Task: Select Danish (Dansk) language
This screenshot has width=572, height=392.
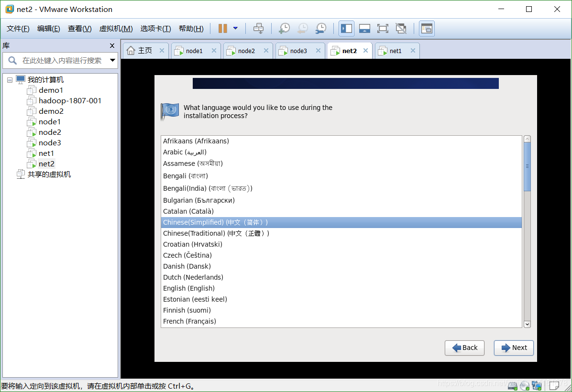Action: 341,266
